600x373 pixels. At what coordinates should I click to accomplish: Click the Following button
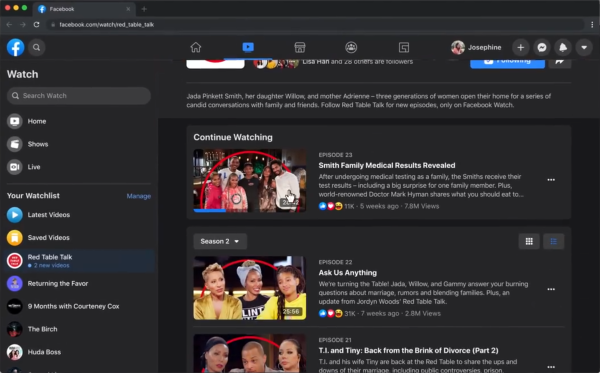[x=507, y=63]
